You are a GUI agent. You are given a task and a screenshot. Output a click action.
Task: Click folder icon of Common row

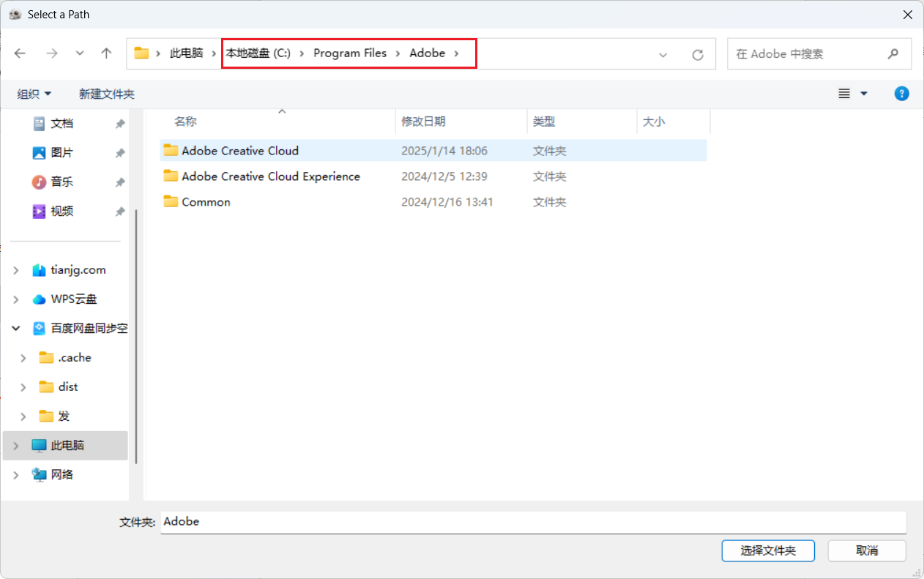[x=171, y=201]
